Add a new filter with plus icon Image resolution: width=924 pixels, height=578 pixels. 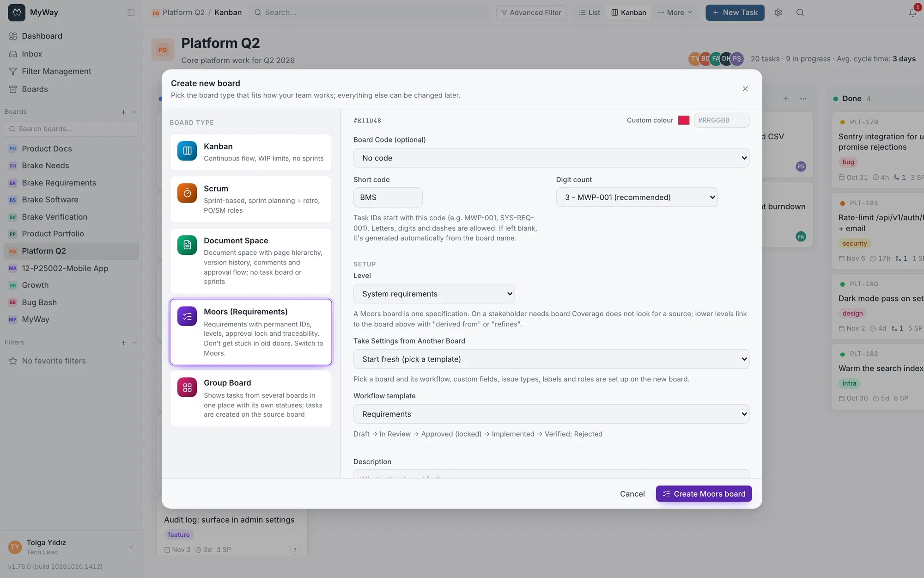(x=123, y=343)
